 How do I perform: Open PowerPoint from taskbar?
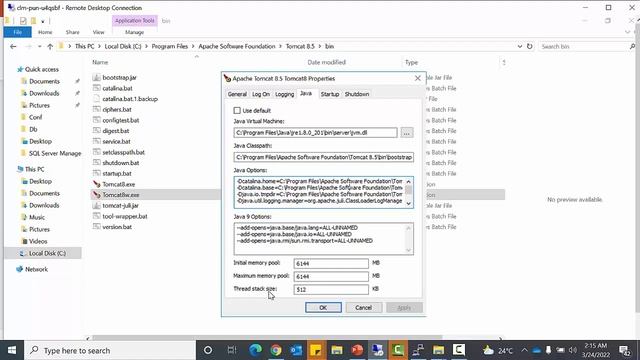(x=357, y=350)
